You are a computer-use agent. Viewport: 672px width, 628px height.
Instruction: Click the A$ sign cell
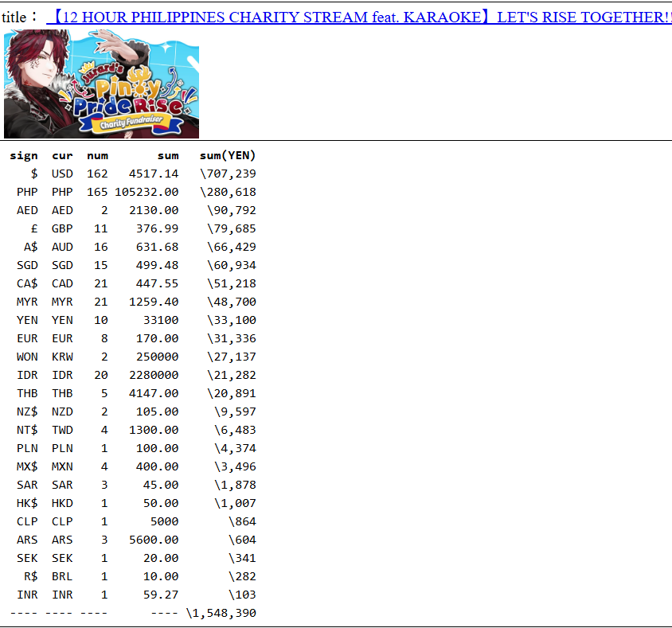tap(31, 247)
